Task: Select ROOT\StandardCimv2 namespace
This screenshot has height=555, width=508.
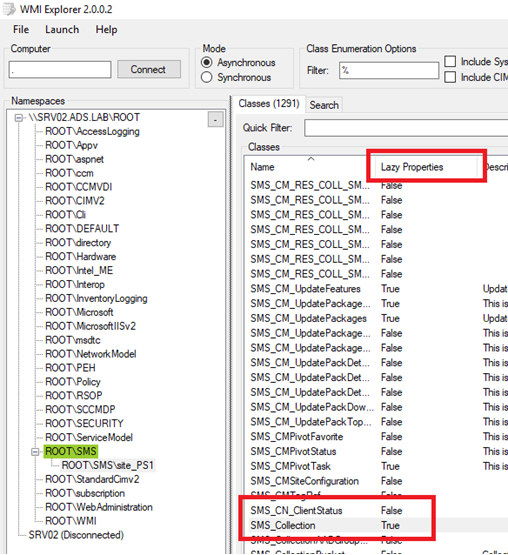Action: 92,479
